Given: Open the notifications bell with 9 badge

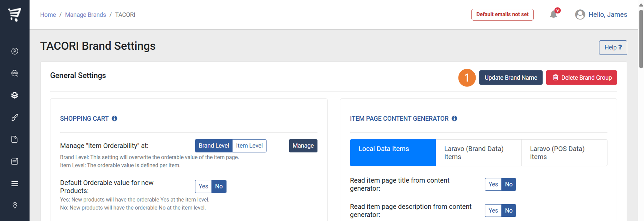Looking at the screenshot, I should tap(554, 14).
